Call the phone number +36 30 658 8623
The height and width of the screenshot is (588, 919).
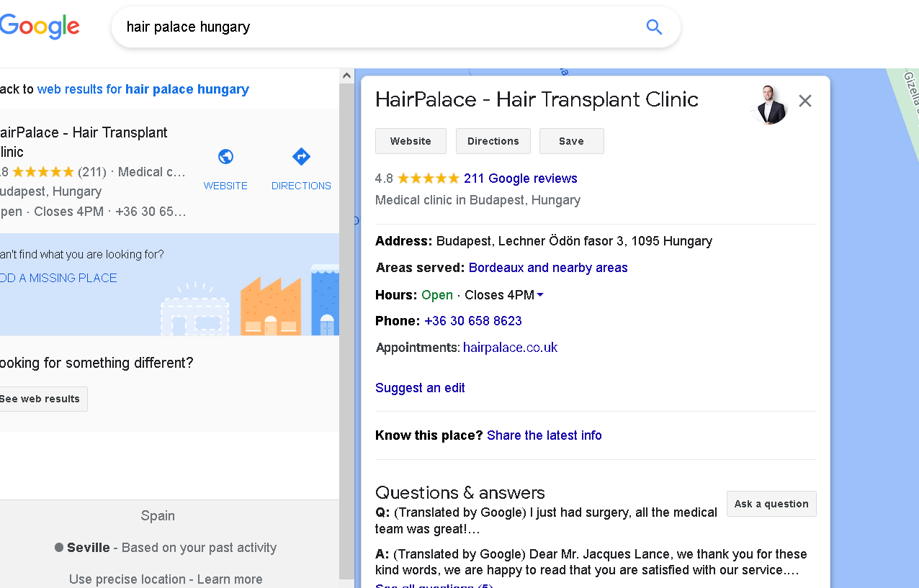pos(473,321)
